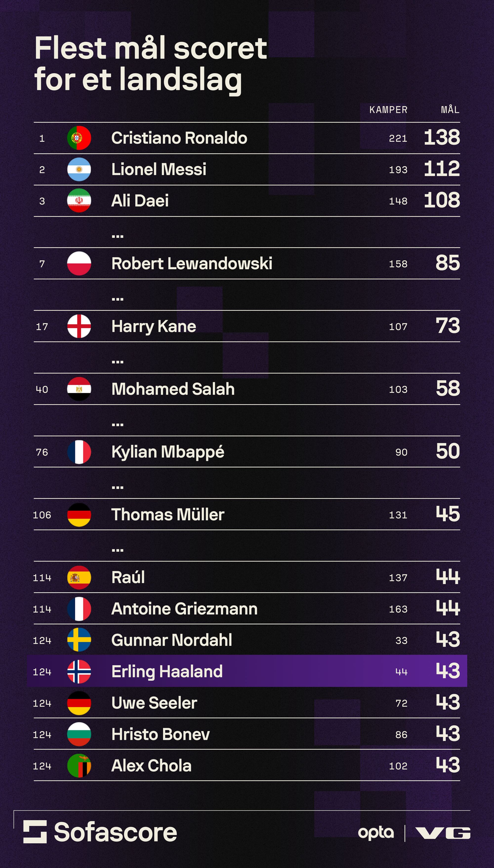The image size is (494, 868).
Task: Expand the ellipsis row below Thomas Müller
Action: pyautogui.click(x=117, y=550)
